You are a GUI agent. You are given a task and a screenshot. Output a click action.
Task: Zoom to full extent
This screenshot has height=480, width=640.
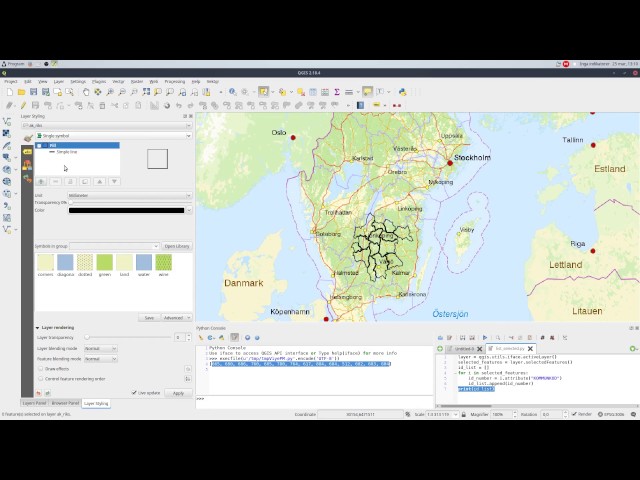[146, 92]
